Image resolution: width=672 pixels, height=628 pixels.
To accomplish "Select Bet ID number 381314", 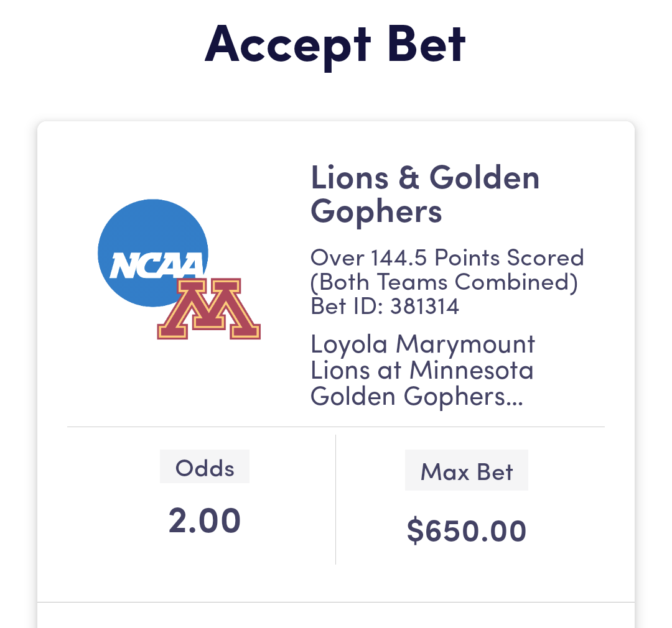I will point(424,307).
